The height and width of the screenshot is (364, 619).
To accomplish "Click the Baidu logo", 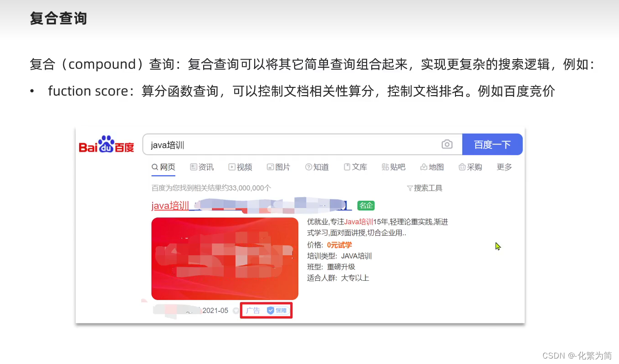I will click(x=106, y=144).
